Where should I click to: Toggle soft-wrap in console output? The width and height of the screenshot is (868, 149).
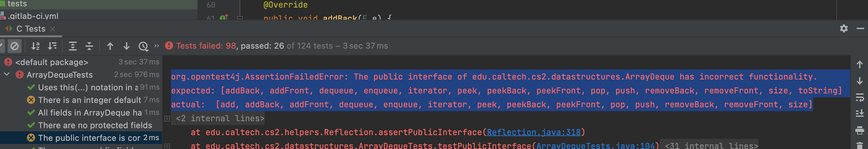click(859, 98)
